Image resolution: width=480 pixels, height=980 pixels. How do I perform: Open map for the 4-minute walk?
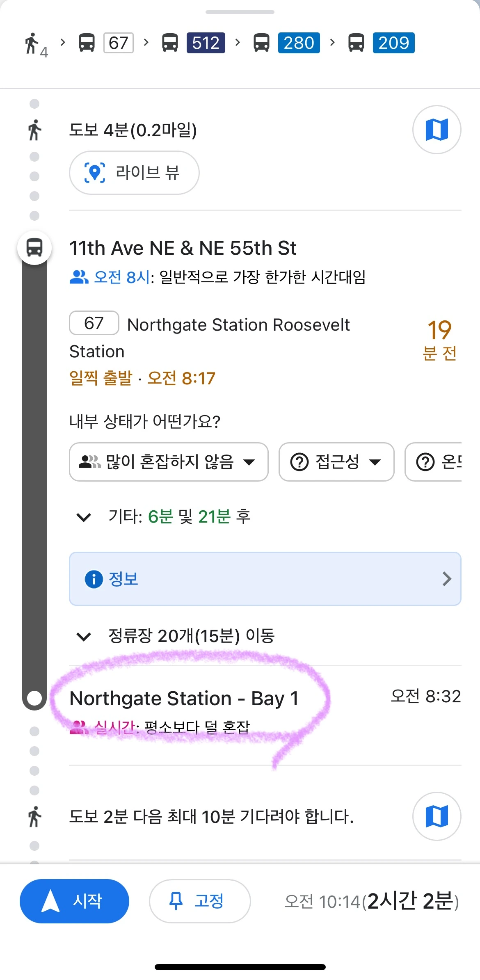click(x=437, y=130)
